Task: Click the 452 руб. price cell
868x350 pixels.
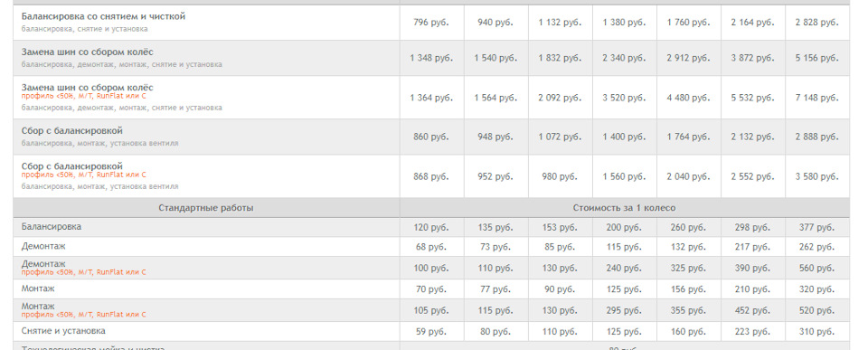Action: (x=753, y=311)
